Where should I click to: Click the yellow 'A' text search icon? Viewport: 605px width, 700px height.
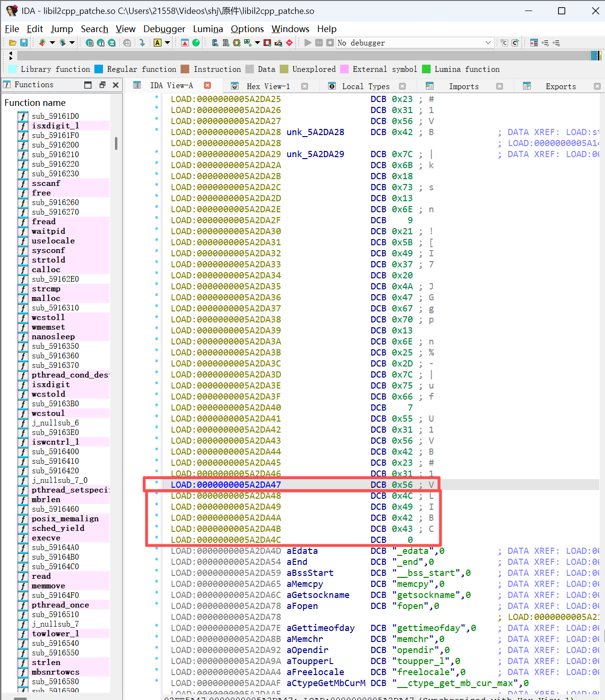[157, 43]
